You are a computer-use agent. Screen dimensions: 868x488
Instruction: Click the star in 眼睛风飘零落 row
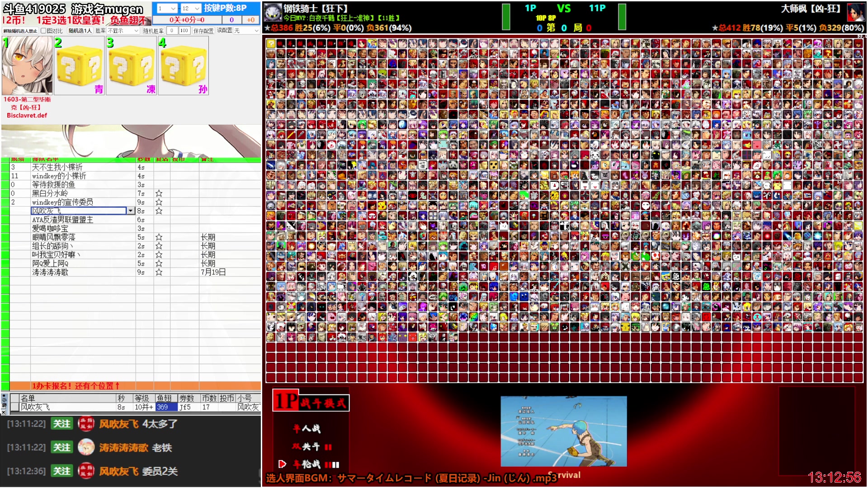[159, 237]
